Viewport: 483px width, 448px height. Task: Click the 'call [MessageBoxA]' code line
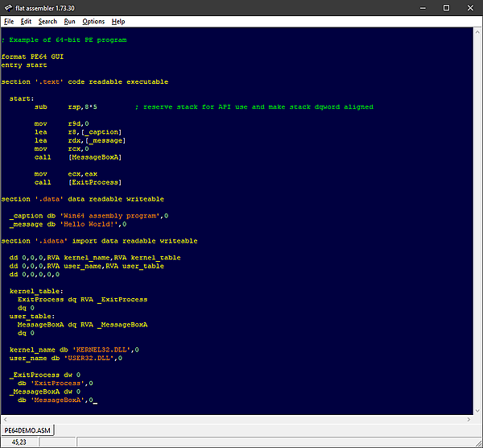click(77, 157)
